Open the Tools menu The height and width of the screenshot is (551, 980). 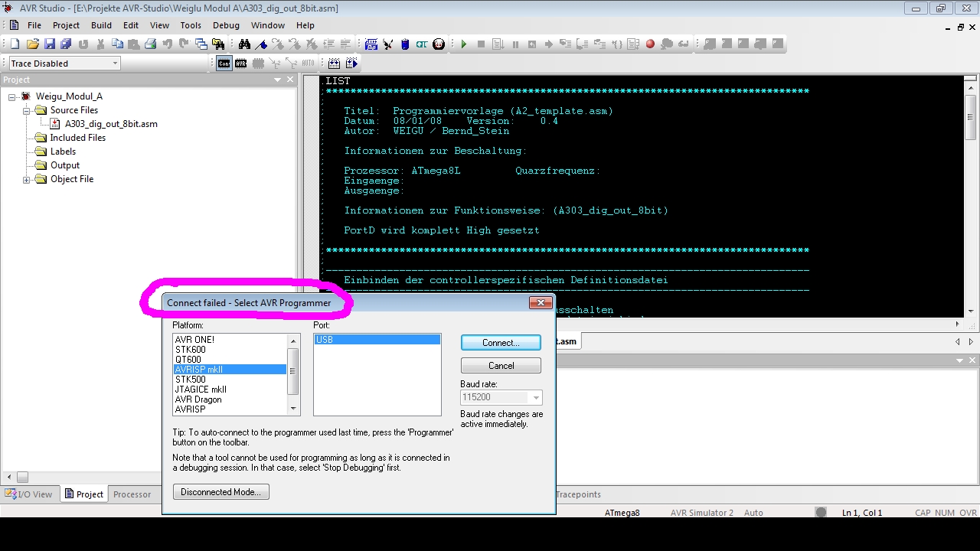tap(191, 25)
